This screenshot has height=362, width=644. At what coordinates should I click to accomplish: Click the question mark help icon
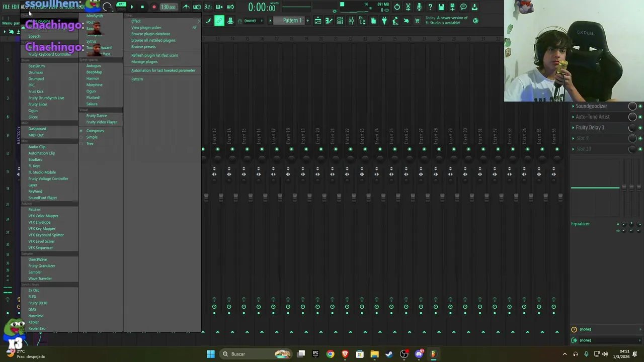coord(430,7)
